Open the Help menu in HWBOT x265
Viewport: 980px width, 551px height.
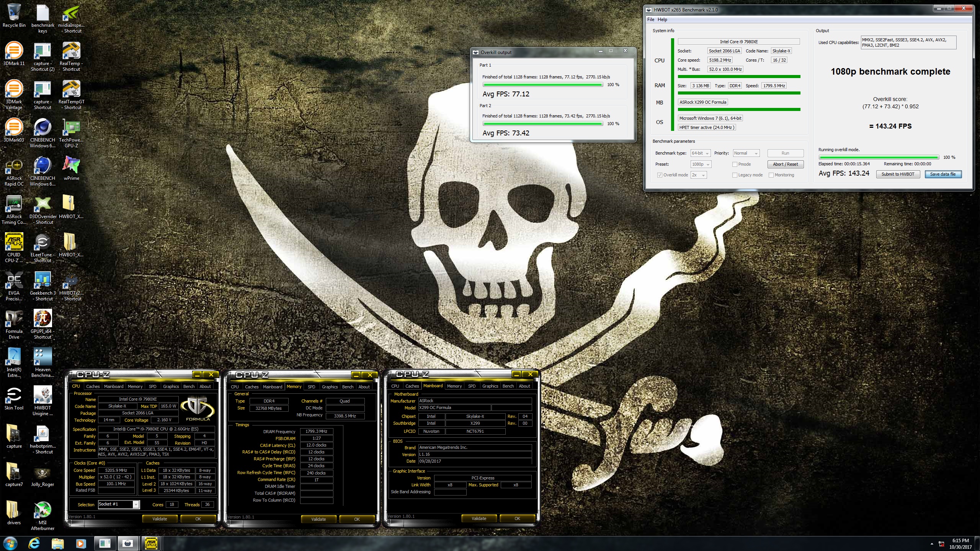click(662, 20)
